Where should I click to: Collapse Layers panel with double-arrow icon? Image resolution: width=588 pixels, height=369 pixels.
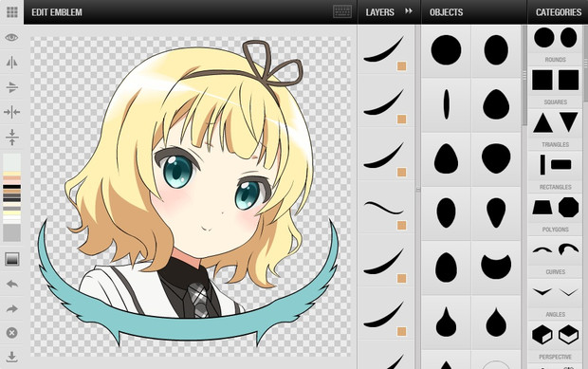click(409, 11)
